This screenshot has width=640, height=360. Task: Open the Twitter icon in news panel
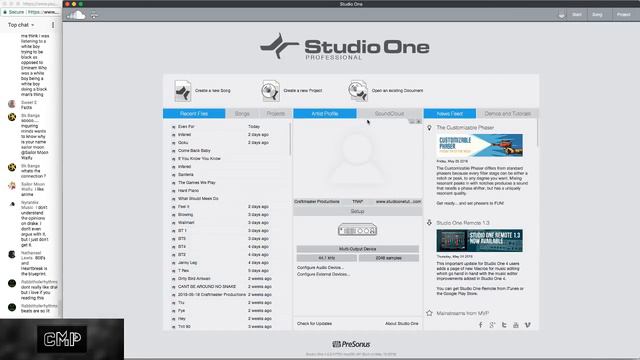(504, 325)
